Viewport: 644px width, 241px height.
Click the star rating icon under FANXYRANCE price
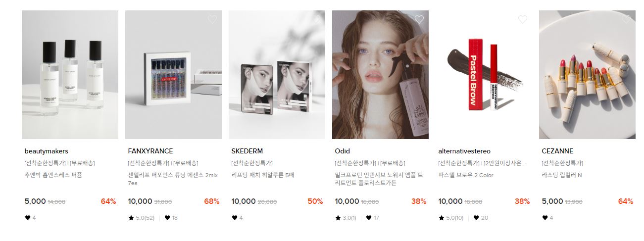[x=131, y=218]
